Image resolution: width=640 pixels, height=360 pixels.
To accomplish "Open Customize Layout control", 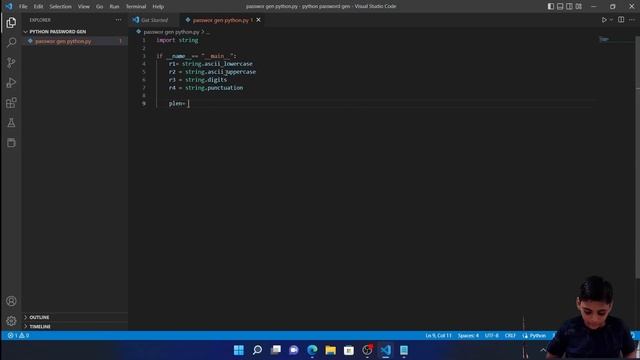I will point(579,6).
